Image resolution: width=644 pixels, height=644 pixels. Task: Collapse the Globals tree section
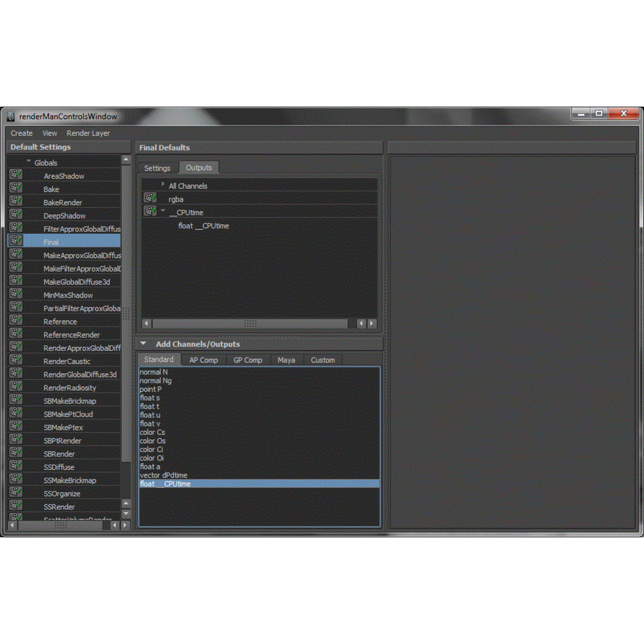pyautogui.click(x=29, y=162)
